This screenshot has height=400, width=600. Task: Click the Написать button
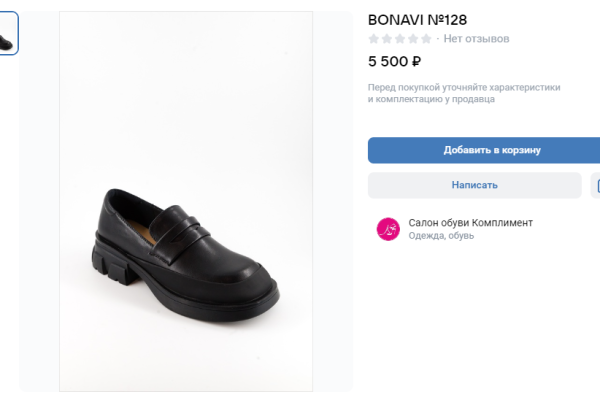tap(474, 185)
